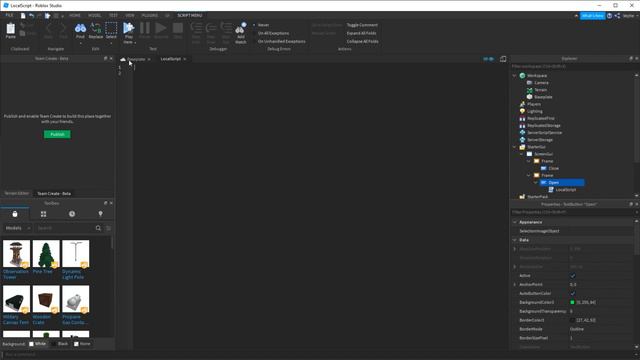Image resolution: width=640 pixels, height=360 pixels.
Task: Click the script editor split view icon
Action: (503, 59)
